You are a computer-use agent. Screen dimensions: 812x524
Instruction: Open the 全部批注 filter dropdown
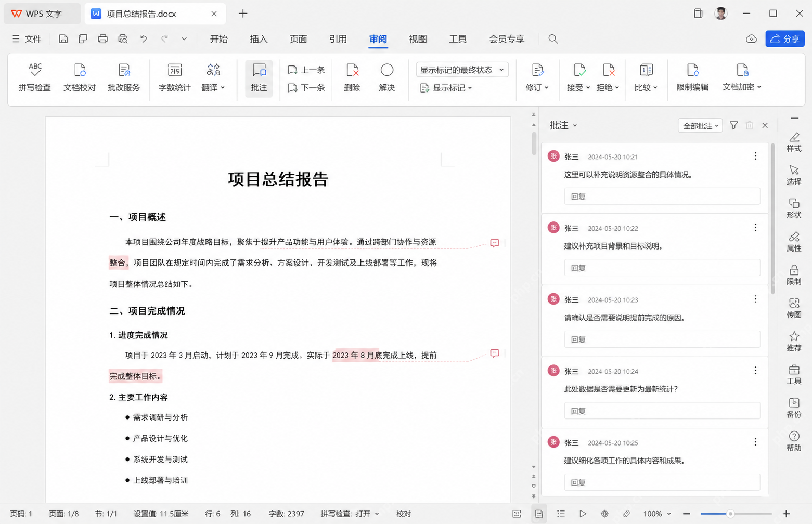click(x=700, y=126)
